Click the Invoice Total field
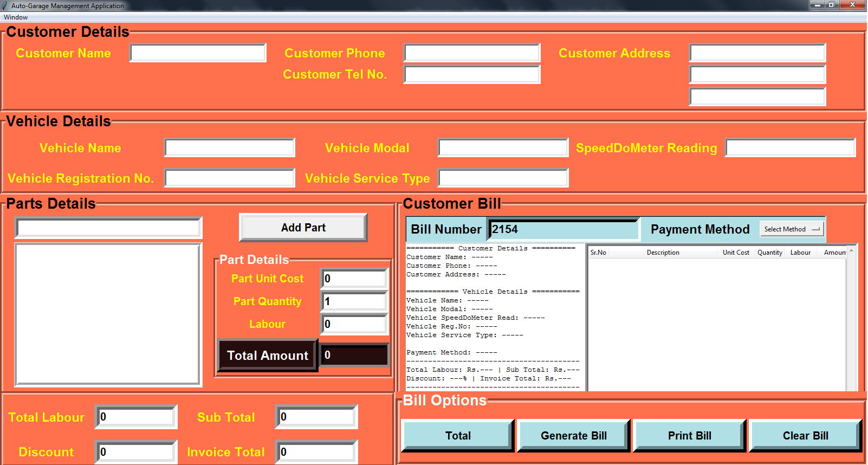 point(316,451)
